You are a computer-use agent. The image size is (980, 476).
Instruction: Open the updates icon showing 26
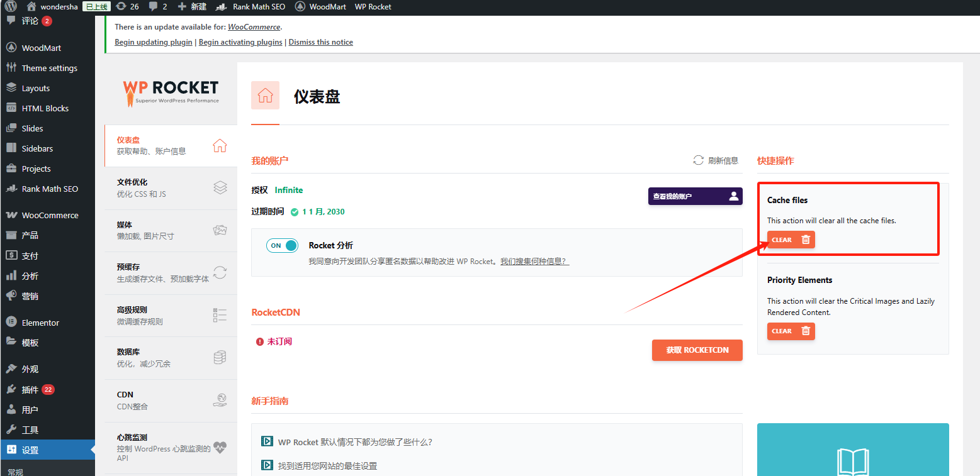click(x=121, y=6)
